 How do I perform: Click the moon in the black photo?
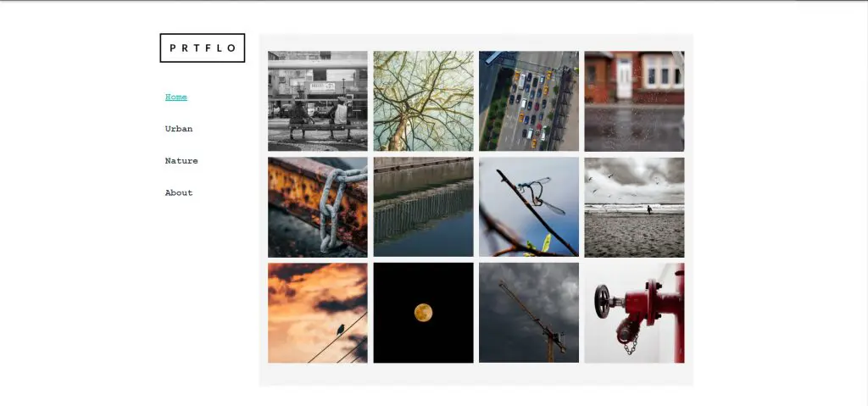424,313
